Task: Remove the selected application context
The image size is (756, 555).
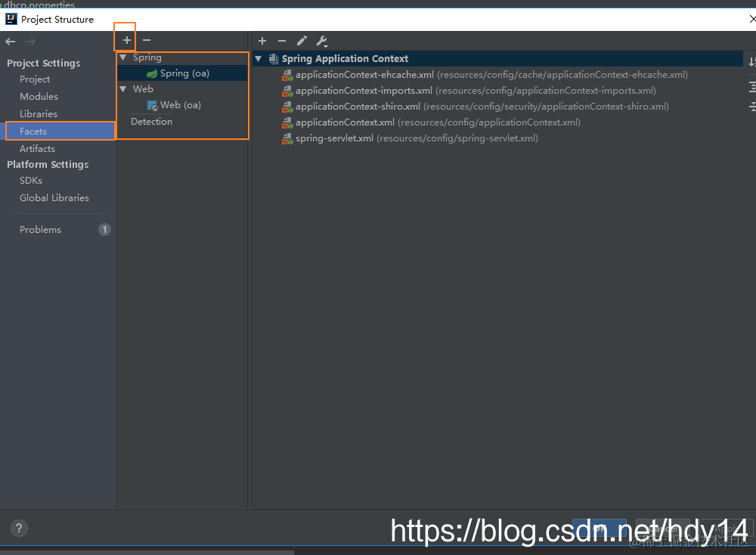Action: [x=282, y=41]
